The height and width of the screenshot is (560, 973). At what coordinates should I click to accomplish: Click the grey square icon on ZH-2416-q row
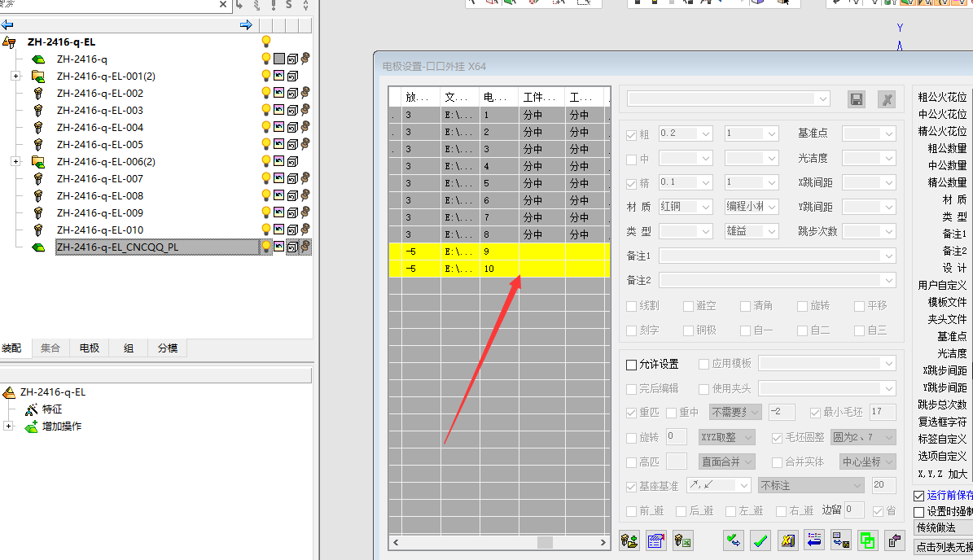click(x=279, y=59)
